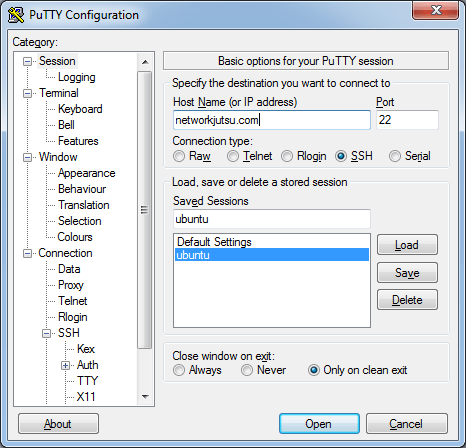The image size is (466, 448).
Task: Open the Behaviour category
Action: 82,189
